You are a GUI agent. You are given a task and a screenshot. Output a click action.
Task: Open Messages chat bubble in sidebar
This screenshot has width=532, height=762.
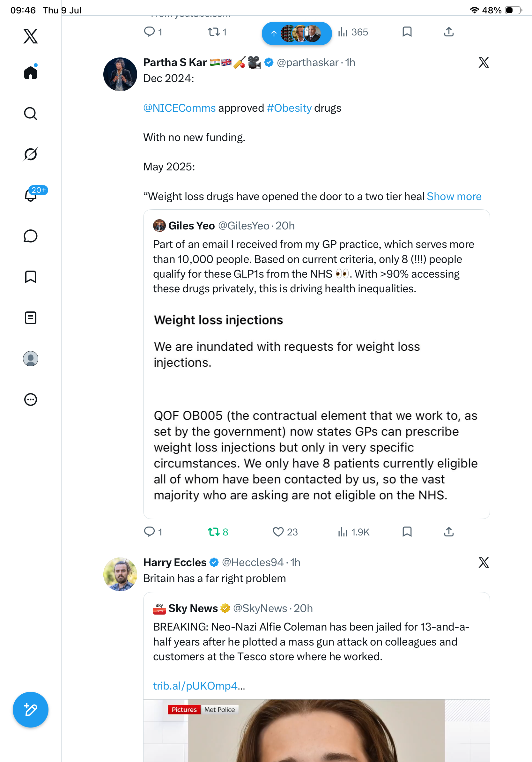31,236
